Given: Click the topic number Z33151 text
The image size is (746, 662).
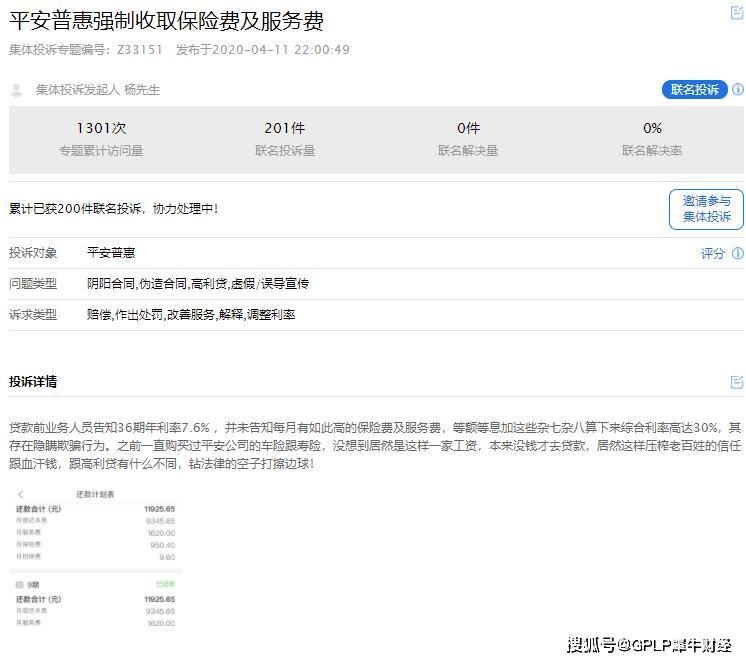Looking at the screenshot, I should pyautogui.click(x=139, y=49).
